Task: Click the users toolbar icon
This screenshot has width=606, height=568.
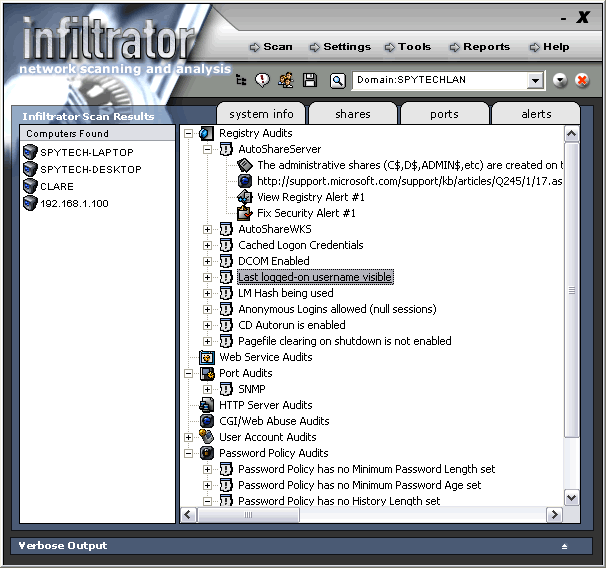Action: [x=286, y=80]
